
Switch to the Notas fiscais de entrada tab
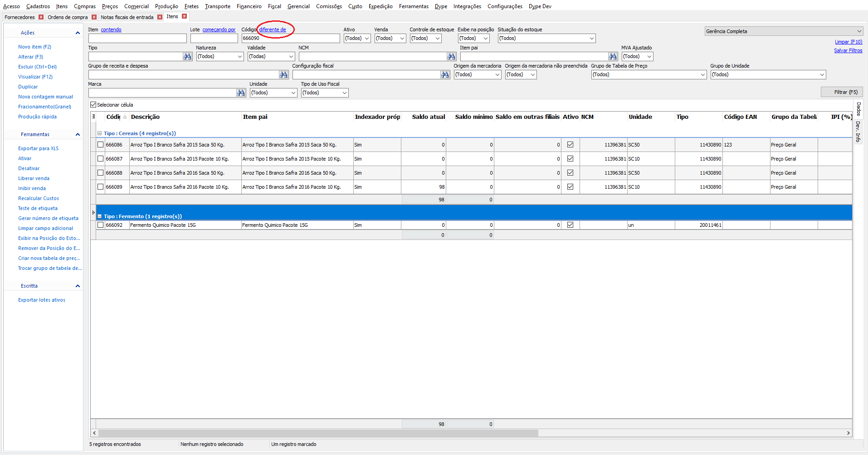tap(127, 17)
